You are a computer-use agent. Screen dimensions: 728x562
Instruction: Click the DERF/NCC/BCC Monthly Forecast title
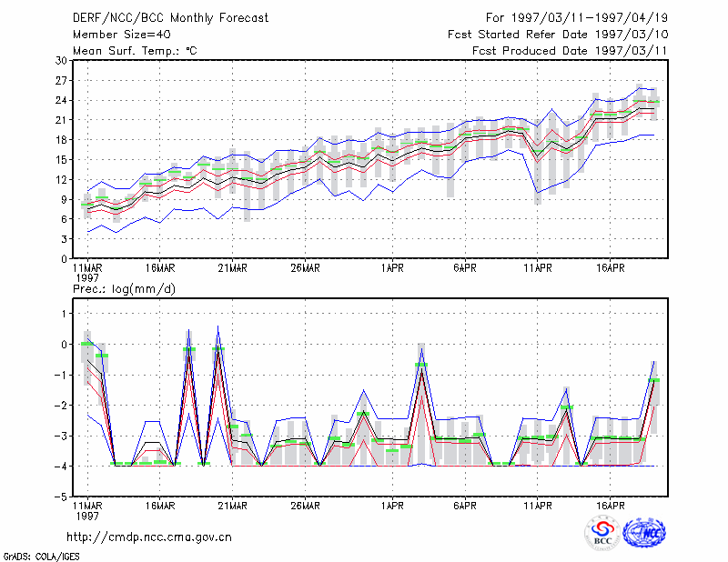[170, 18]
